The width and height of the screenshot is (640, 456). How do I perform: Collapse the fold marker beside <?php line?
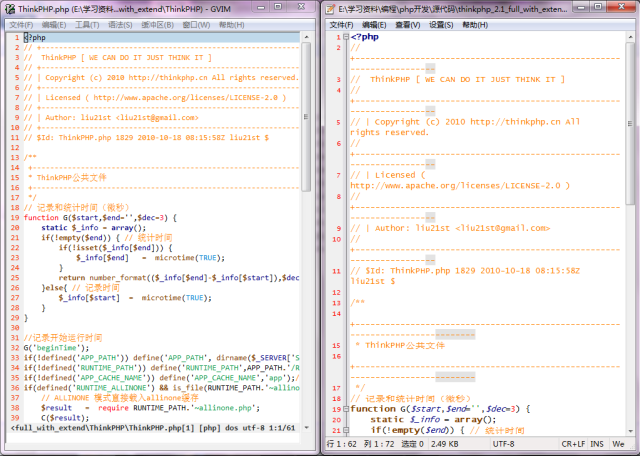(x=344, y=37)
